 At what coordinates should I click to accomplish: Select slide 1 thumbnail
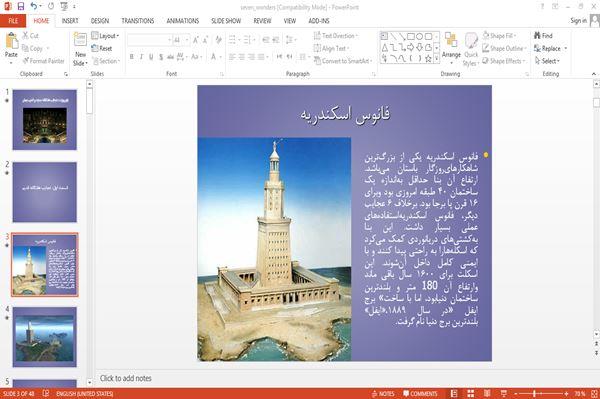click(45, 120)
